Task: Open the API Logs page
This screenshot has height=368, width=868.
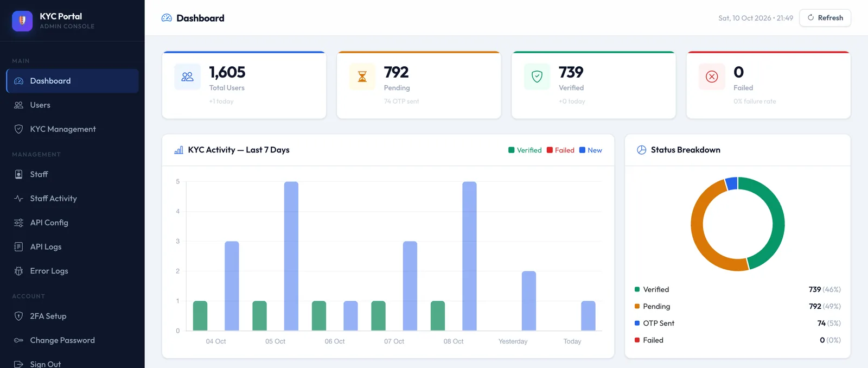Action: click(x=73, y=247)
